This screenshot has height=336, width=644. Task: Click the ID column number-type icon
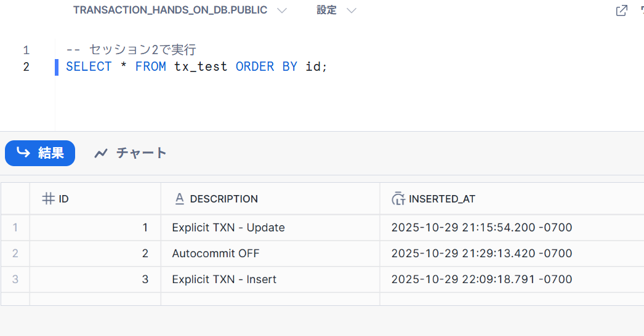point(49,199)
